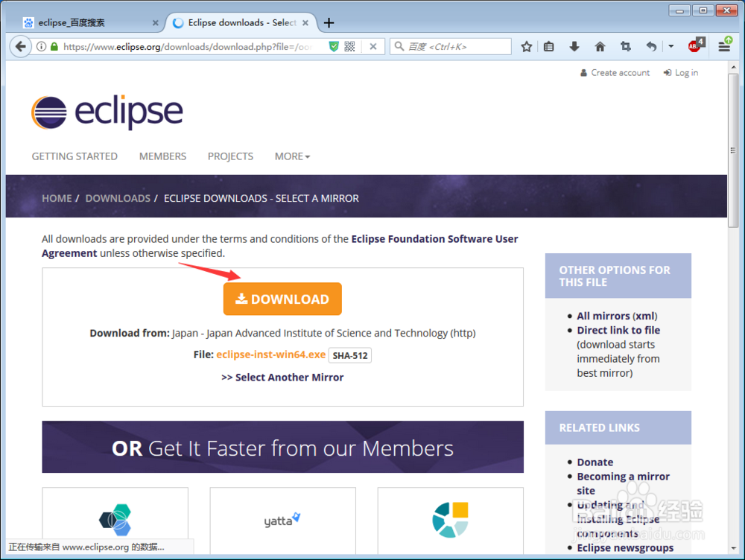Click the Eclipse logo
The width and height of the screenshot is (745, 560).
tap(107, 112)
